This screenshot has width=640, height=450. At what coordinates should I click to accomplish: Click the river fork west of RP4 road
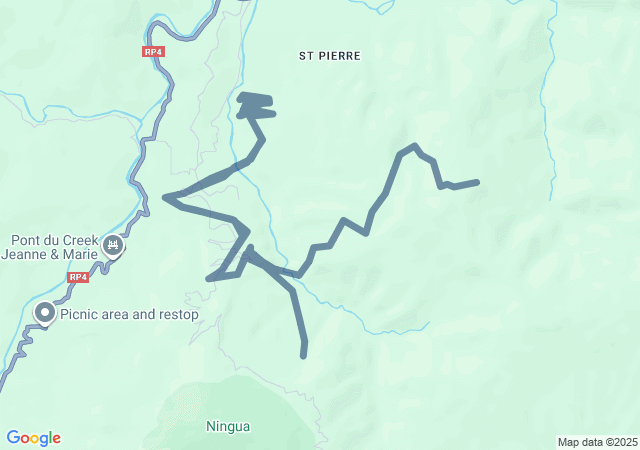click(x=140, y=121)
